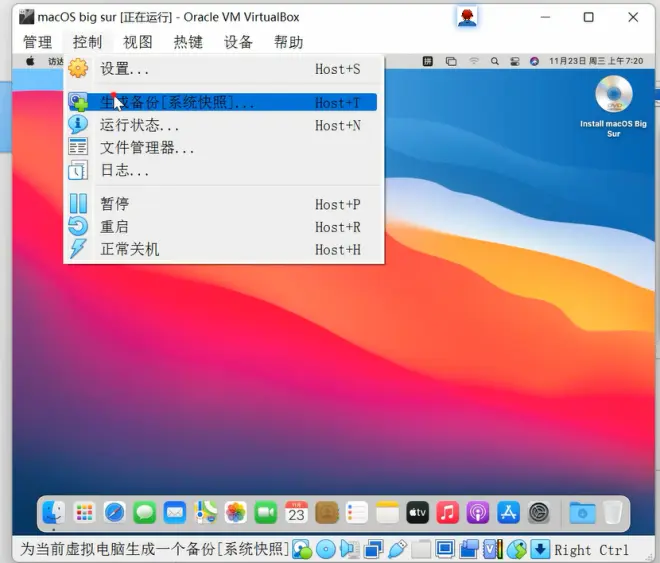Open FaceTime from the dock

coord(266,513)
